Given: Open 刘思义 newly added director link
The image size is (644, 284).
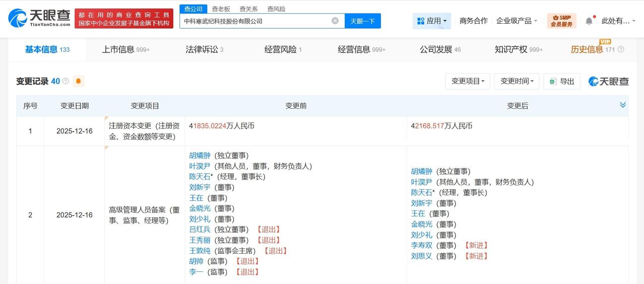Looking at the screenshot, I should (422, 256).
